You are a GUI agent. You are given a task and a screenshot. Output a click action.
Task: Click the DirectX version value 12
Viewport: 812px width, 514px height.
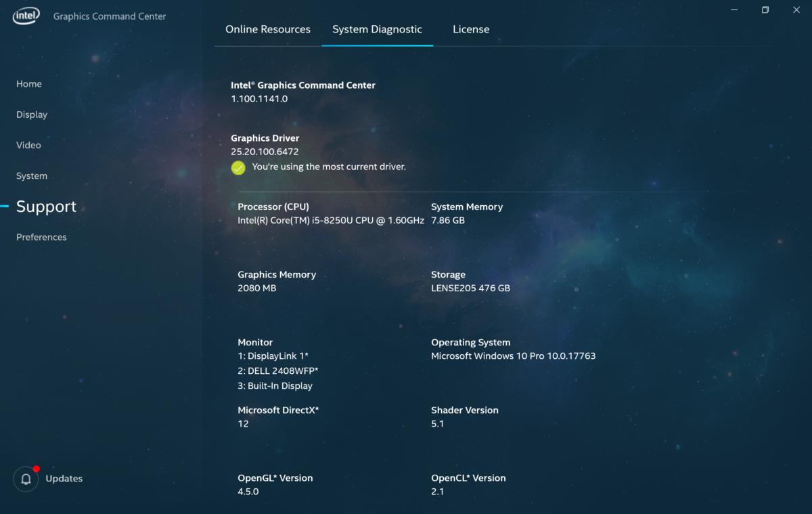[243, 424]
